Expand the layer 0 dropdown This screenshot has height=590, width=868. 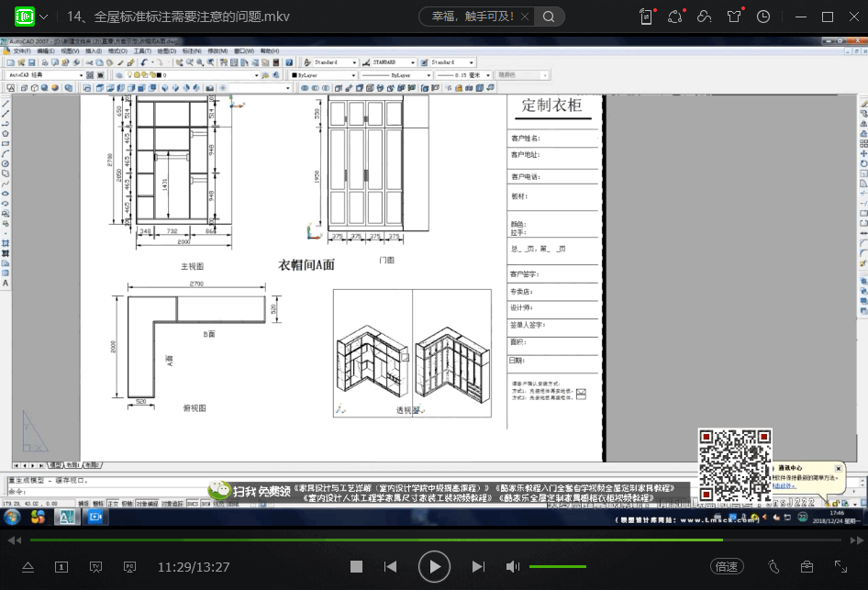[256, 74]
